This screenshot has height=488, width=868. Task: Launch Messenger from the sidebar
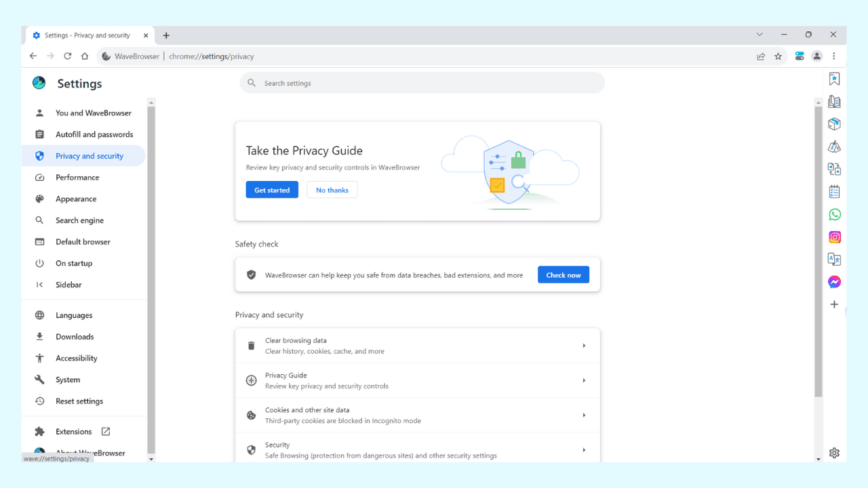(x=834, y=281)
